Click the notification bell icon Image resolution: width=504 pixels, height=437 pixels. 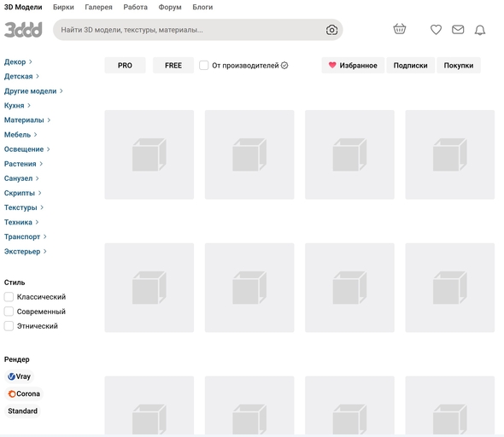tap(480, 30)
